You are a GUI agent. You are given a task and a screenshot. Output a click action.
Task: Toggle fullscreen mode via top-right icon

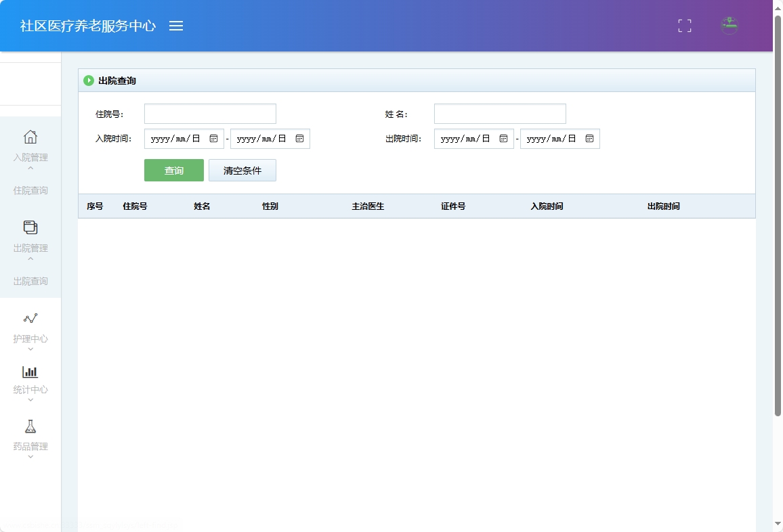684,26
